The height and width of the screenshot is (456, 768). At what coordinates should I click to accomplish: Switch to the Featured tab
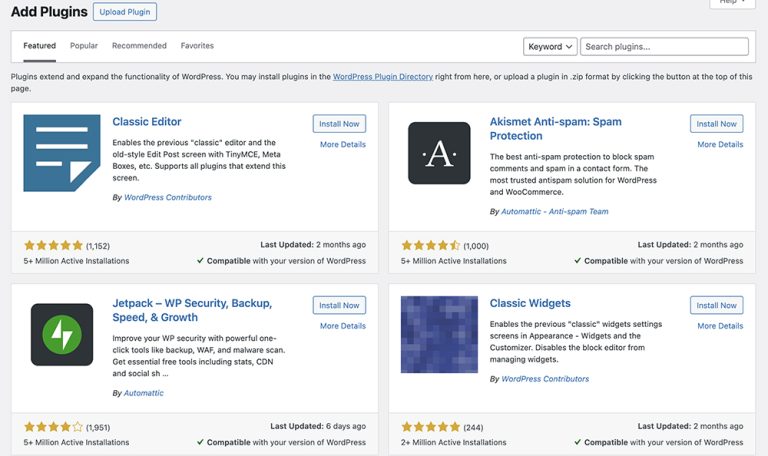pos(40,46)
